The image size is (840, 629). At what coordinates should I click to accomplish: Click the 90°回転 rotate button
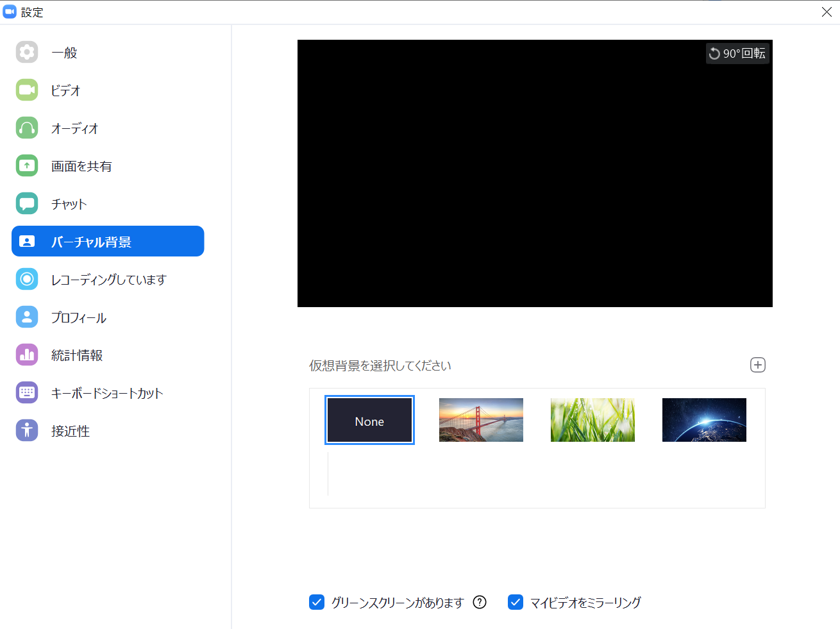click(x=737, y=53)
